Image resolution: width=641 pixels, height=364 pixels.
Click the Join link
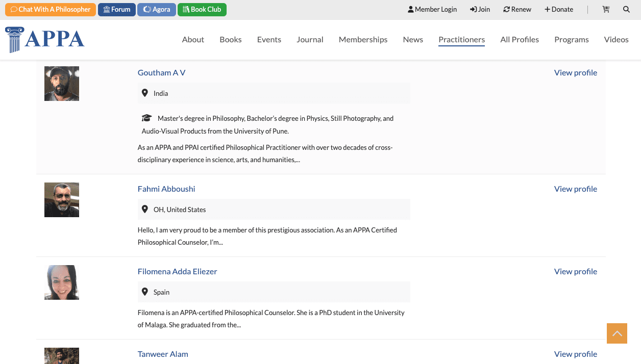tap(480, 9)
